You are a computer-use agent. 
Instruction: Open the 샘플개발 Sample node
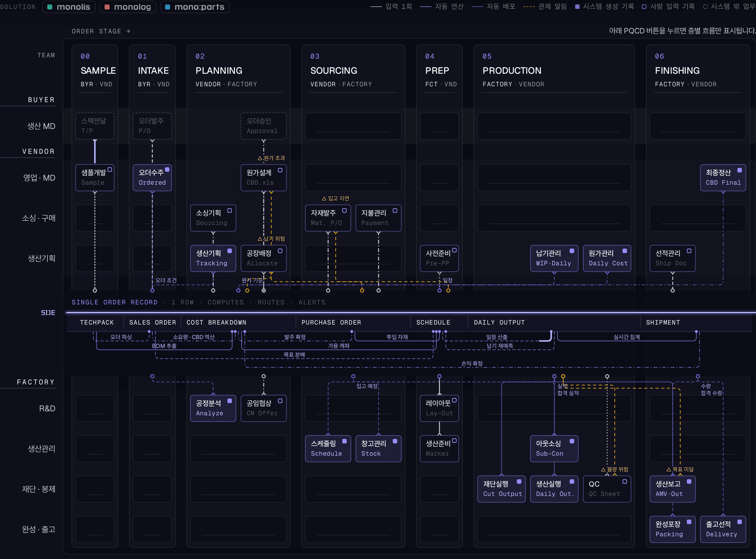point(95,177)
